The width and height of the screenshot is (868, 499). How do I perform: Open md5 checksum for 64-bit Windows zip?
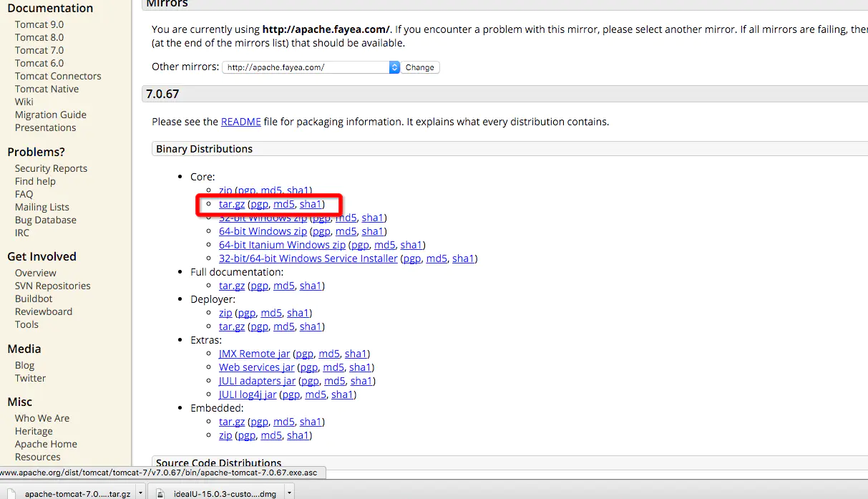click(x=346, y=231)
